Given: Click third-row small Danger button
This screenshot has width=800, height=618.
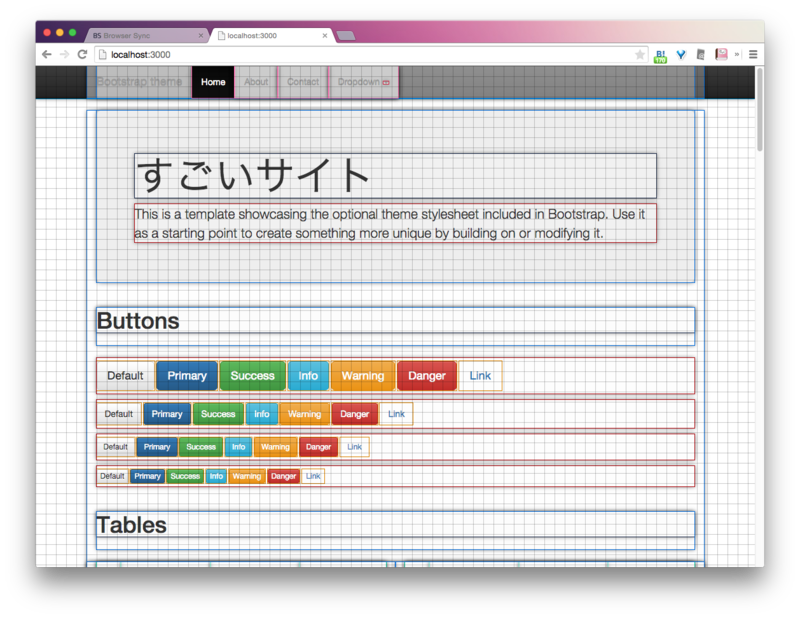Looking at the screenshot, I should [318, 447].
